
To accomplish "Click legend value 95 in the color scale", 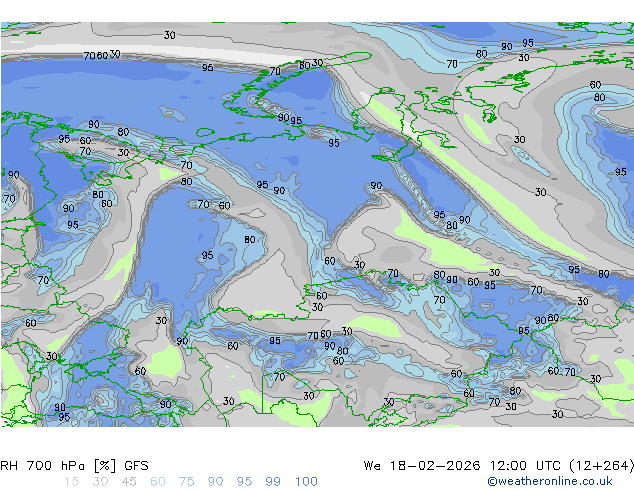I will click(244, 482).
